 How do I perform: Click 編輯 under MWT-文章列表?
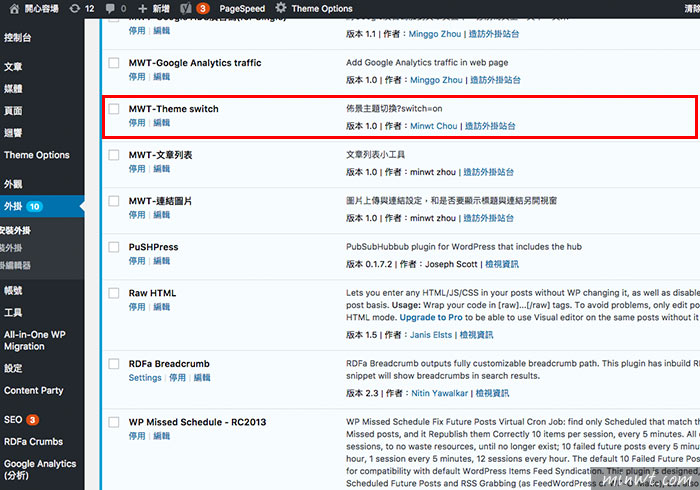point(162,169)
